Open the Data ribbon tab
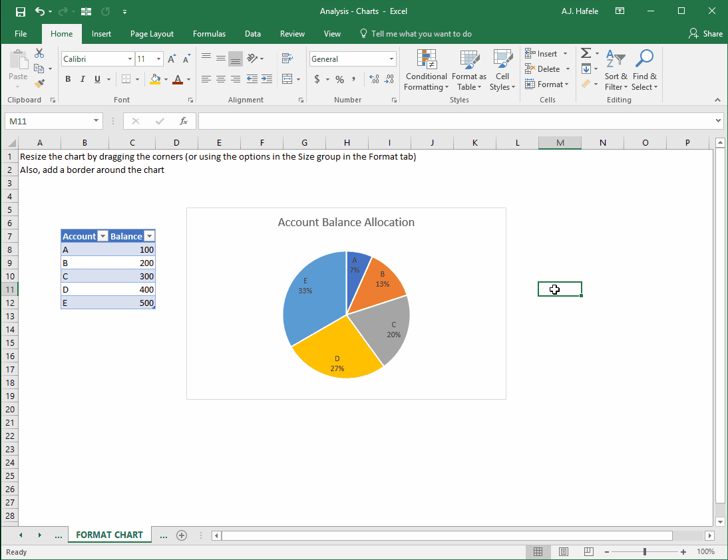Viewport: 728px width, 560px height. (253, 34)
